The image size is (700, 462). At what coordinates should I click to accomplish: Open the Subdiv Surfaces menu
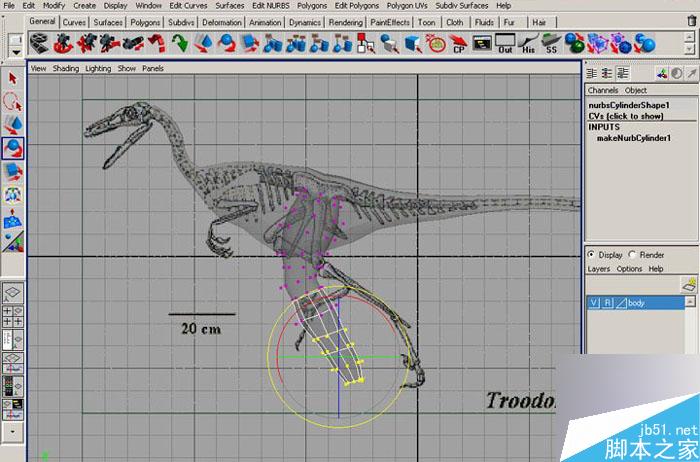coord(461,6)
